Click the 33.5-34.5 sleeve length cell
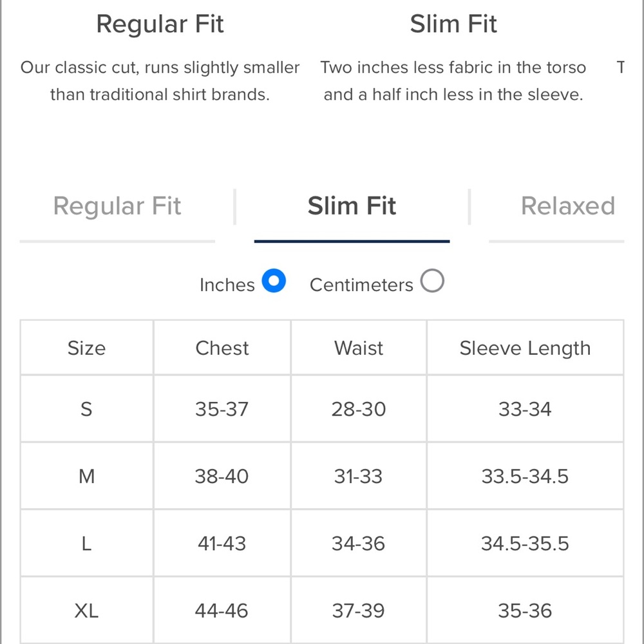644x644 pixels. [x=526, y=477]
